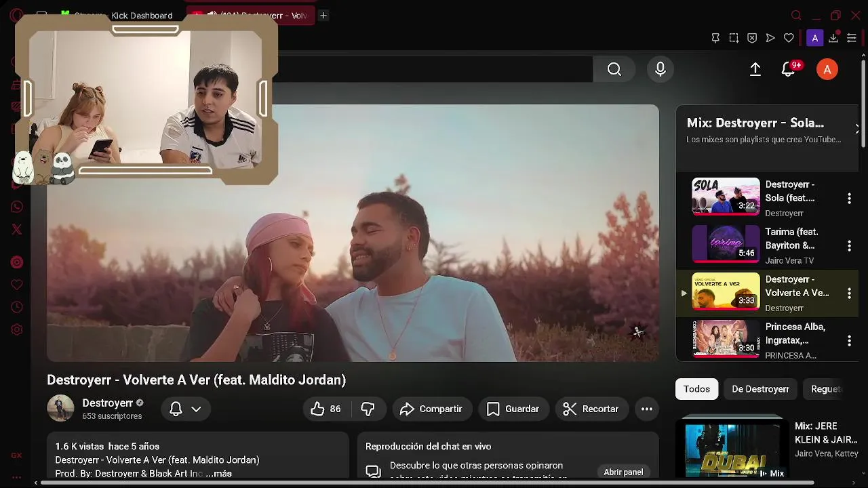Open the purple A extension icon

click(815, 38)
